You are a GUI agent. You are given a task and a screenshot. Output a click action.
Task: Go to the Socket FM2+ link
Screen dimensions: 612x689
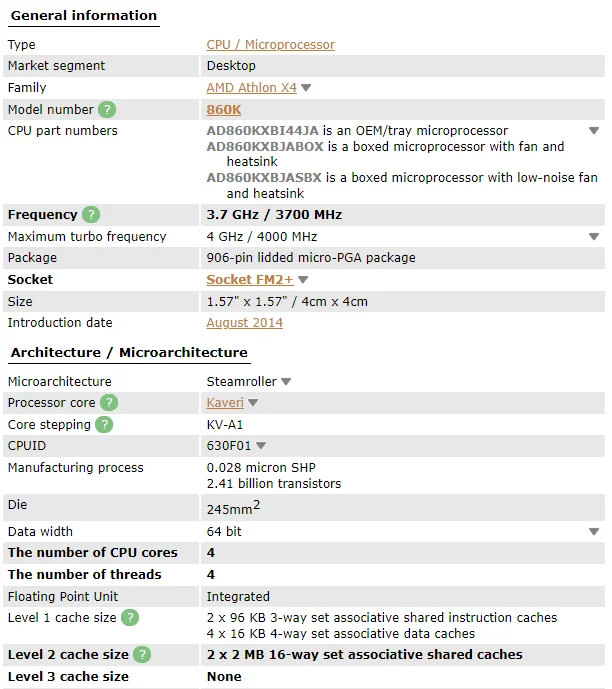pos(250,280)
